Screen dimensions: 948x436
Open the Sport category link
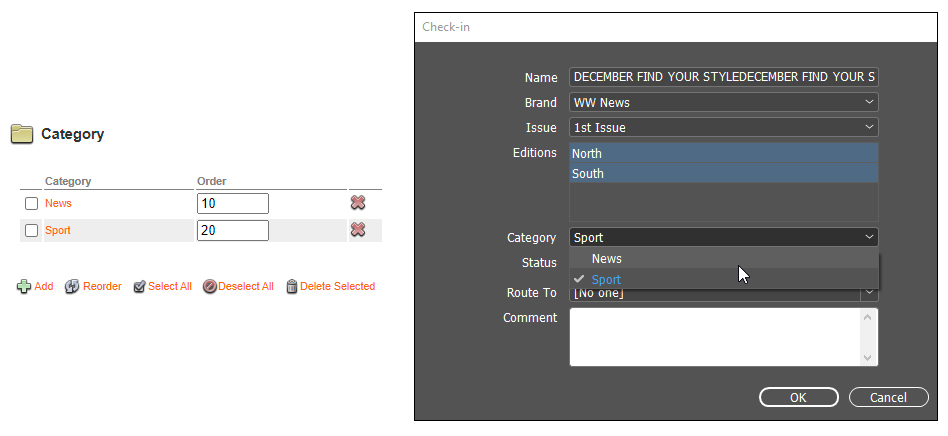pyautogui.click(x=57, y=230)
